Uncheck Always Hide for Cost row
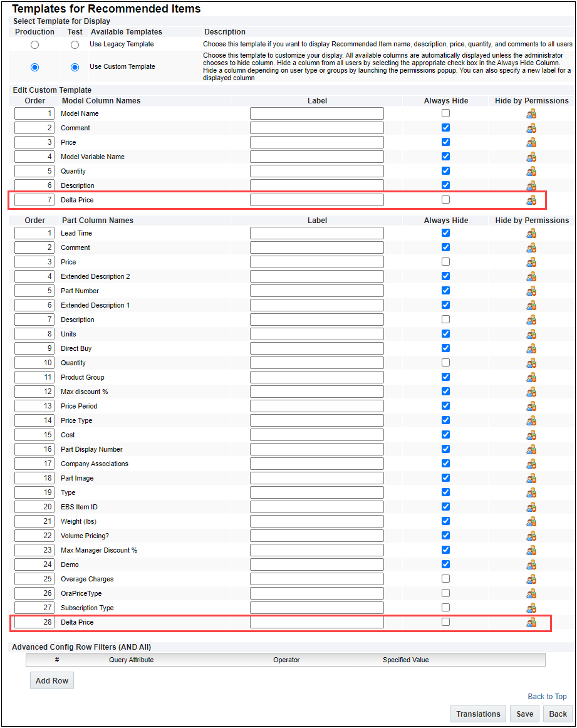 445,434
